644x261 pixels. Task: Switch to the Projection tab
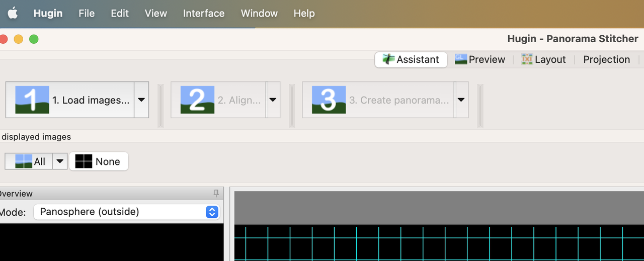(x=606, y=59)
